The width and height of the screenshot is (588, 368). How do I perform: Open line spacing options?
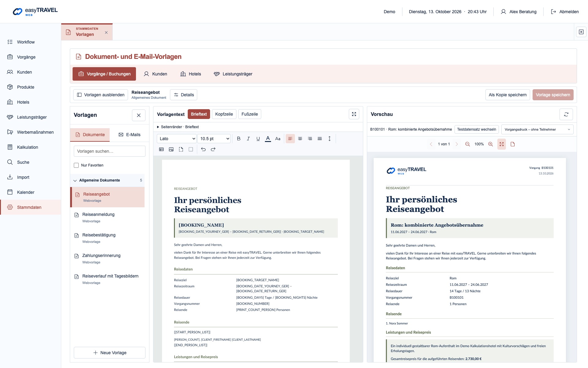pyautogui.click(x=330, y=139)
